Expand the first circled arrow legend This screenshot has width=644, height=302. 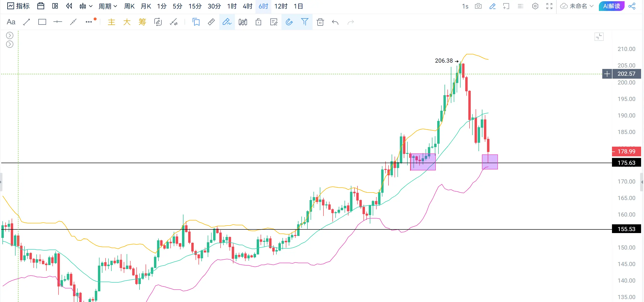tap(9, 35)
